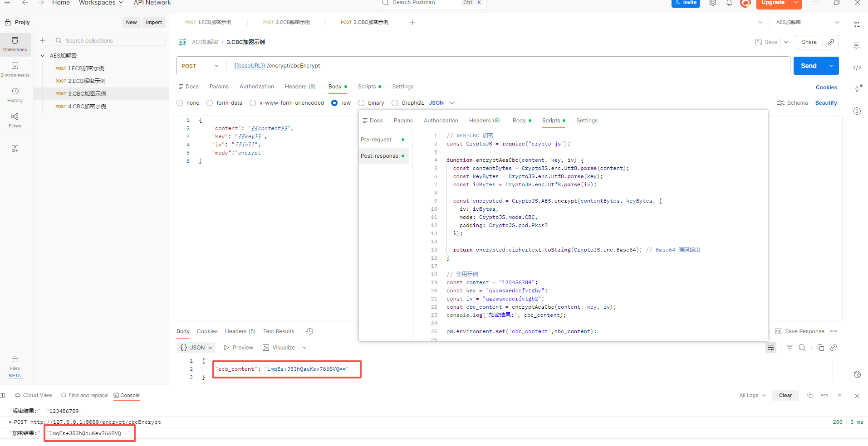868x446 pixels.
Task: Open the Environments sidebar panel
Action: 15,70
